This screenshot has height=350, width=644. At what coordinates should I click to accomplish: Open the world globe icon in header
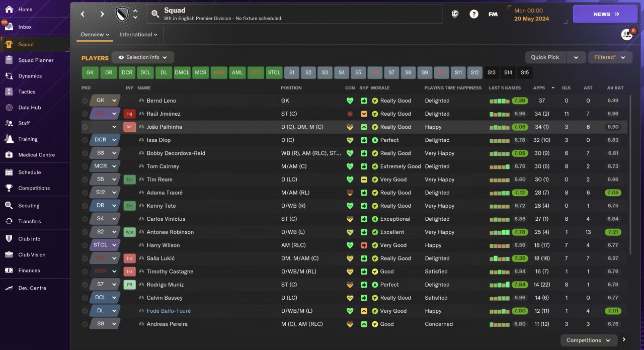[x=455, y=14]
